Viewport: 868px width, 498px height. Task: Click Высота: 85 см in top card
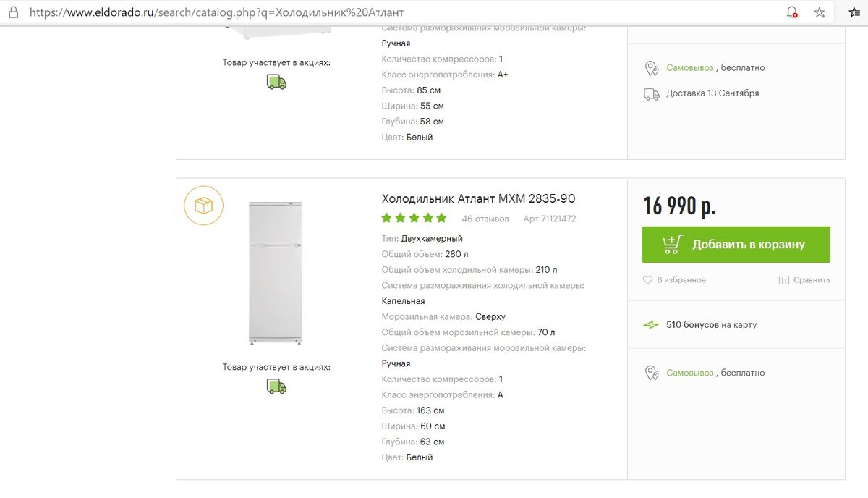click(411, 90)
